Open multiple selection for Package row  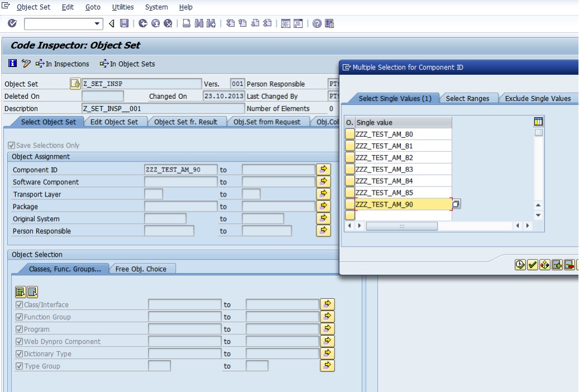[x=324, y=206]
